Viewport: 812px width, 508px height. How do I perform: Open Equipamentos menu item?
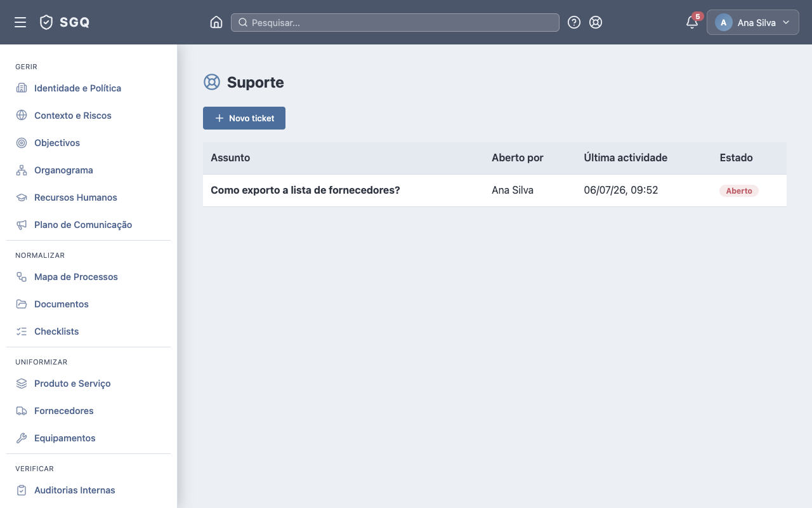coord(89,438)
